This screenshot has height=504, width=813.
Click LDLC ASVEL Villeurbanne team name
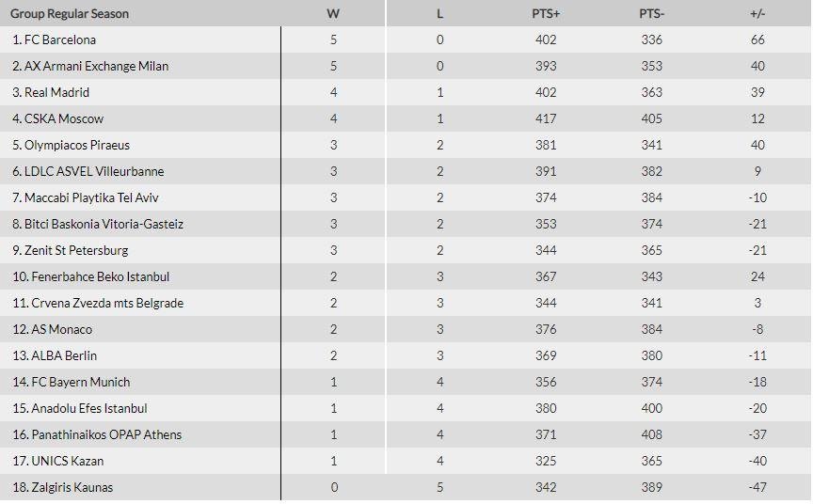[94, 171]
